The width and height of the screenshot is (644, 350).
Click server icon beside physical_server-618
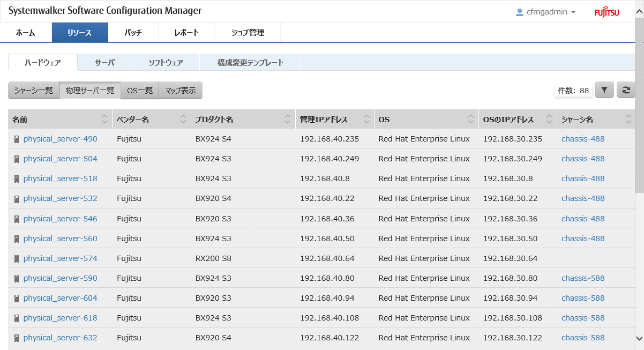click(17, 318)
